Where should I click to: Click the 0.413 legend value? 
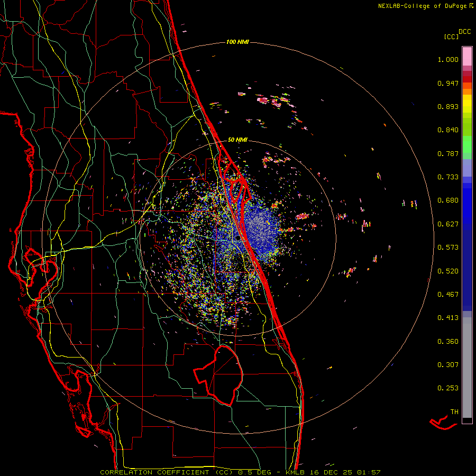coord(448,317)
